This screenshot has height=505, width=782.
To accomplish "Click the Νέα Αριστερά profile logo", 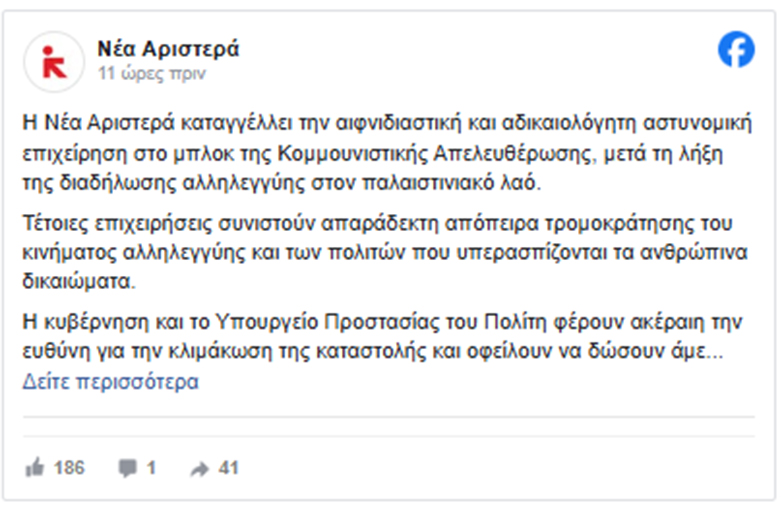I will [x=53, y=60].
